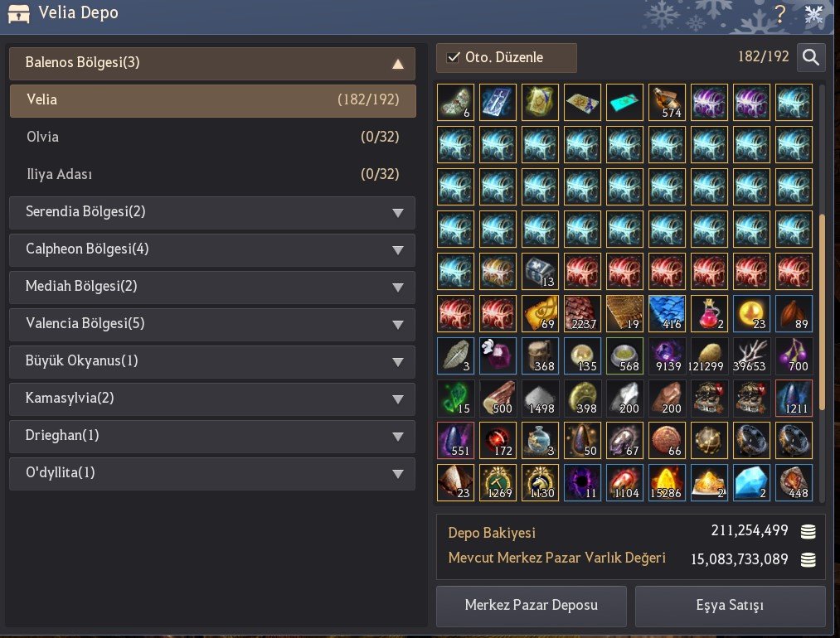Select the Olvia storage entry
The height and width of the screenshot is (638, 840).
(x=212, y=137)
